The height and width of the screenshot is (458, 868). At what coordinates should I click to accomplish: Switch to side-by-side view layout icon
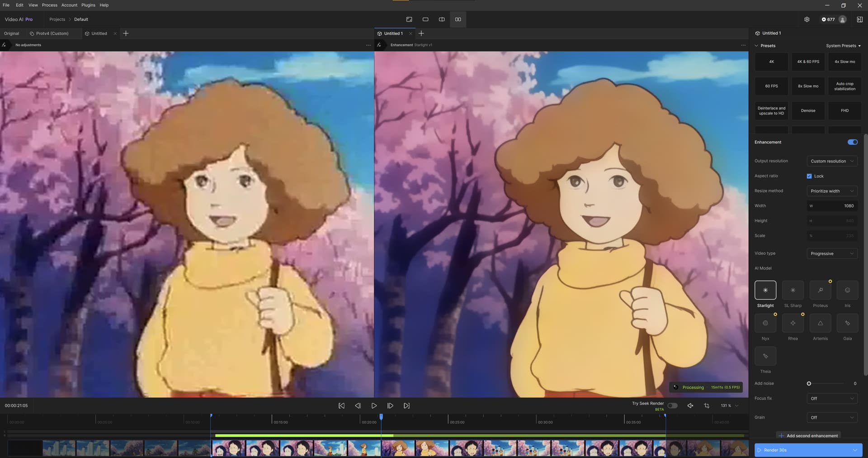tap(458, 19)
